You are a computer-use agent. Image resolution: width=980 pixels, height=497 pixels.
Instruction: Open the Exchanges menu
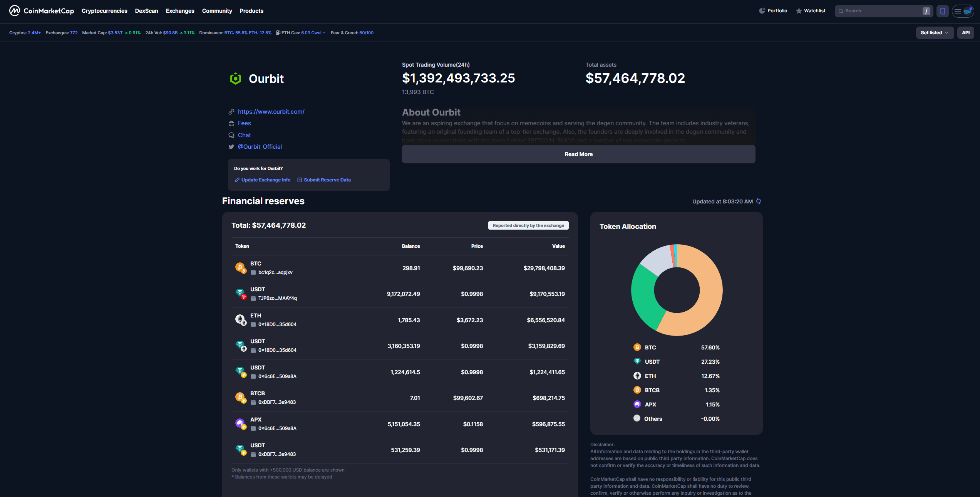pos(180,11)
